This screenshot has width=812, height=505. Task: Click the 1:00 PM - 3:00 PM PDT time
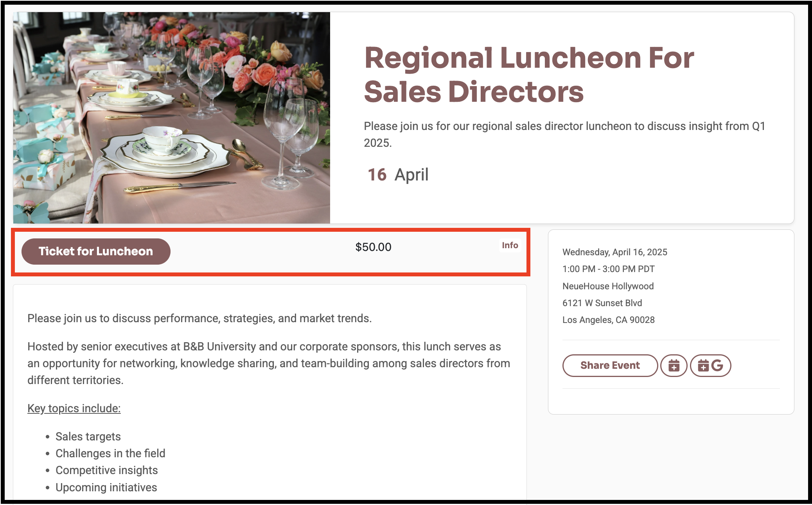(x=608, y=269)
